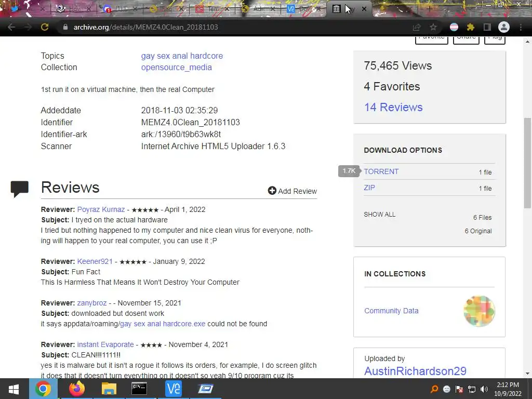Click the plus icon beside Add Review
532x399 pixels.
[x=272, y=191]
